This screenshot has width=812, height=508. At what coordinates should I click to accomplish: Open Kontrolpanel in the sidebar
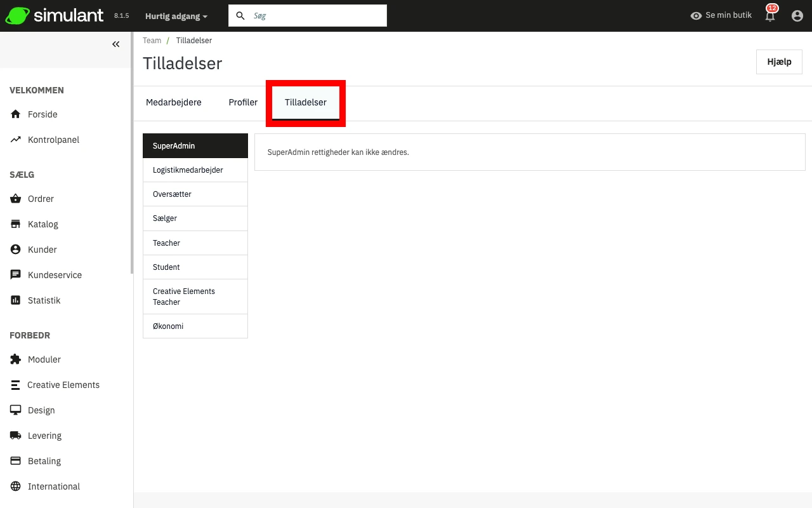click(x=53, y=140)
